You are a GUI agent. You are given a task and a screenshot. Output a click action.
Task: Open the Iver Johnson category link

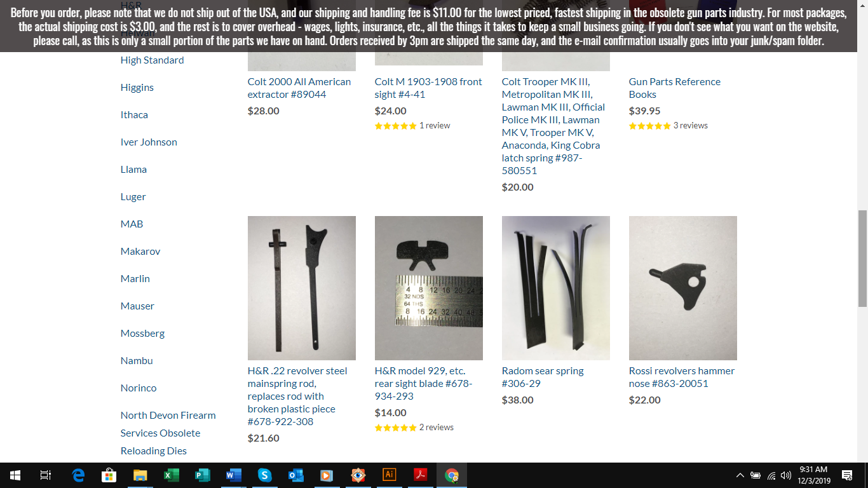click(149, 142)
